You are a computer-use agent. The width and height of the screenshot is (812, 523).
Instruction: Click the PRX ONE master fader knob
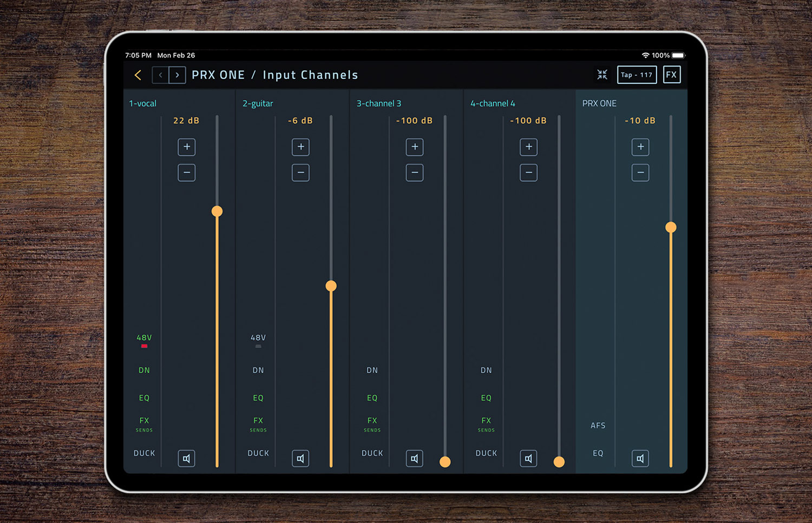[x=671, y=228]
